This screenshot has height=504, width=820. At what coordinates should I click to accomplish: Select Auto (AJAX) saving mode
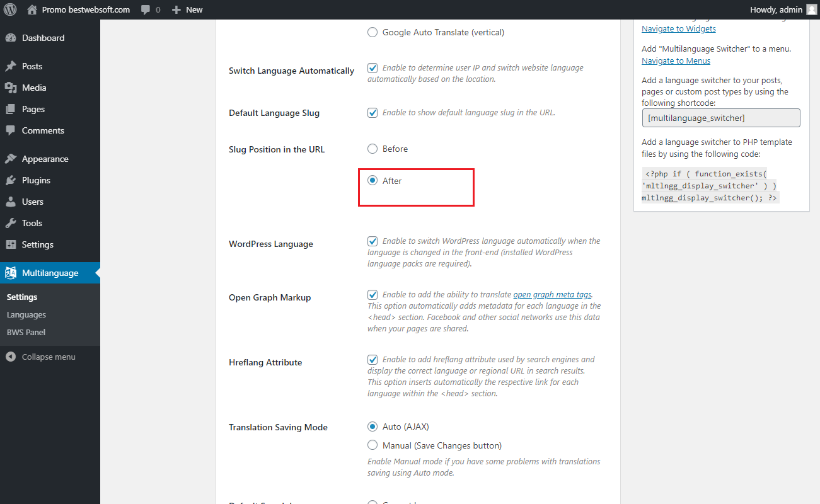click(372, 427)
